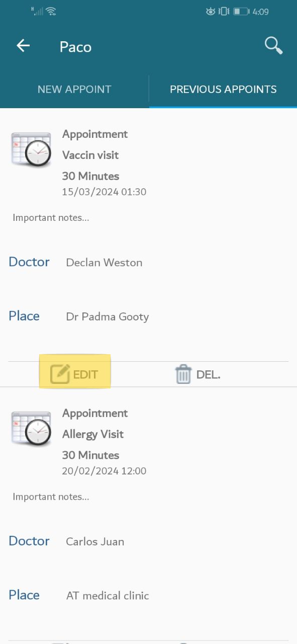This screenshot has width=297, height=644.
Task: Click the Vaccin visit calendar clock icon
Action: tap(31, 149)
